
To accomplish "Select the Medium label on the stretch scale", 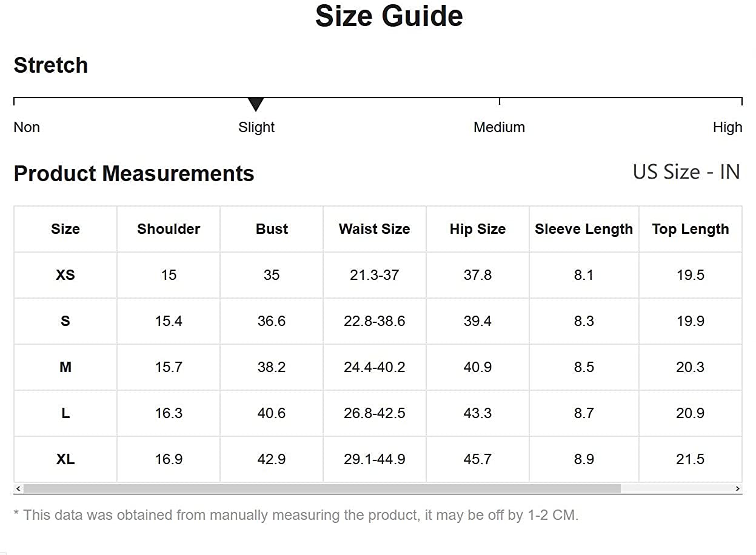I will (499, 127).
